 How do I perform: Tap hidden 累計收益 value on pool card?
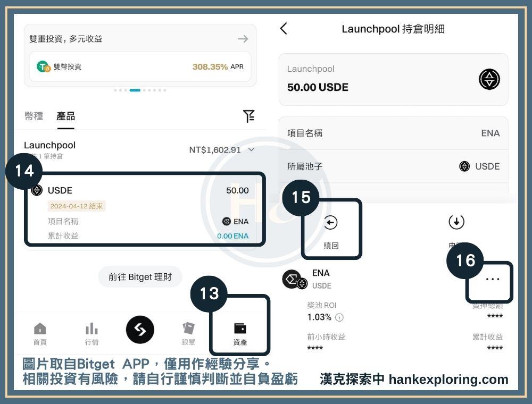pyautogui.click(x=495, y=348)
